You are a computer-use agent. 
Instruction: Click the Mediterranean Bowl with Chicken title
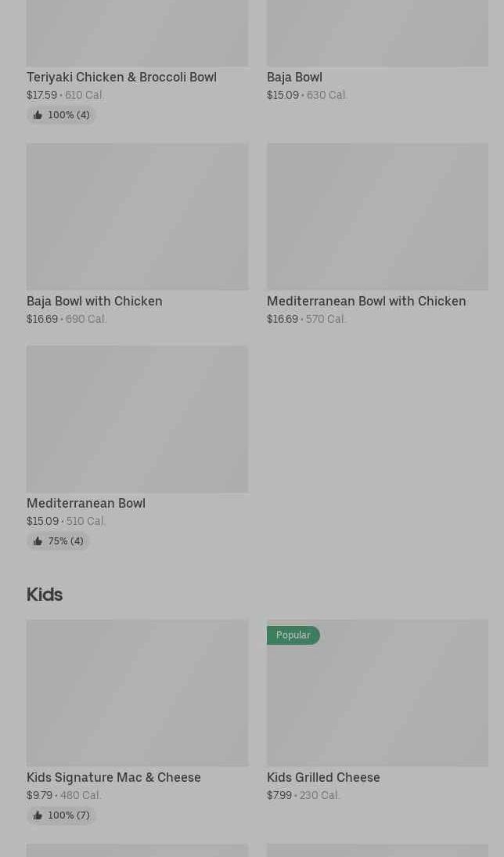366,301
